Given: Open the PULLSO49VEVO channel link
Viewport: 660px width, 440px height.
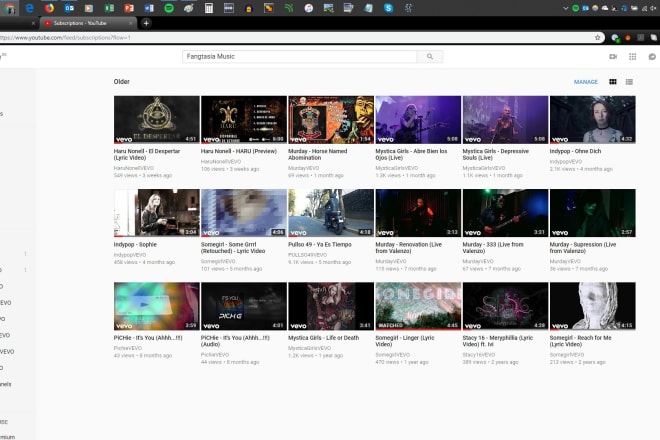Looking at the screenshot, I should [x=307, y=255].
